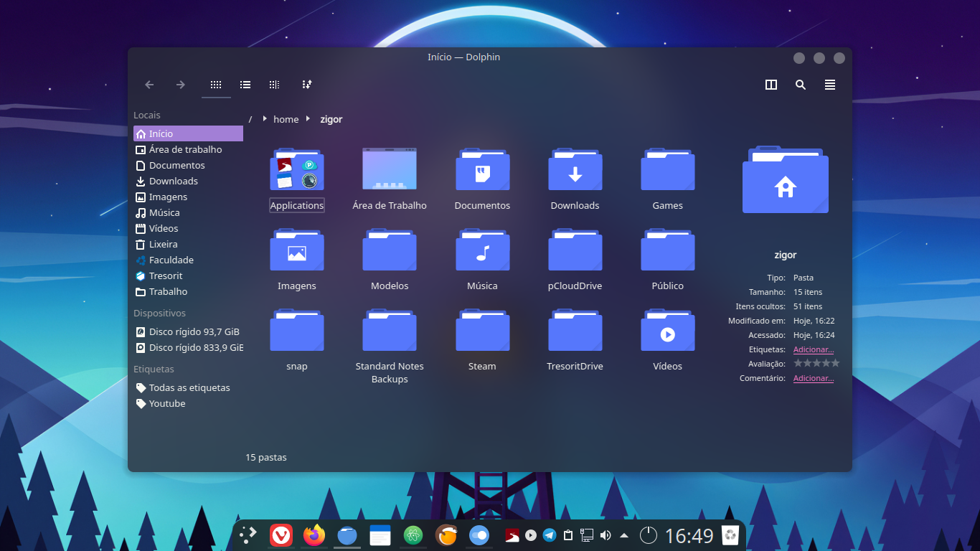Switch to compact list view mode
Image resolution: width=980 pixels, height=551 pixels.
point(245,85)
